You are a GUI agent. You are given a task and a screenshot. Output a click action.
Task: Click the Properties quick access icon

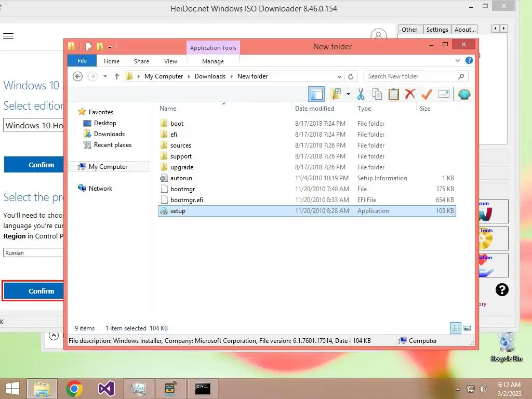pos(88,46)
